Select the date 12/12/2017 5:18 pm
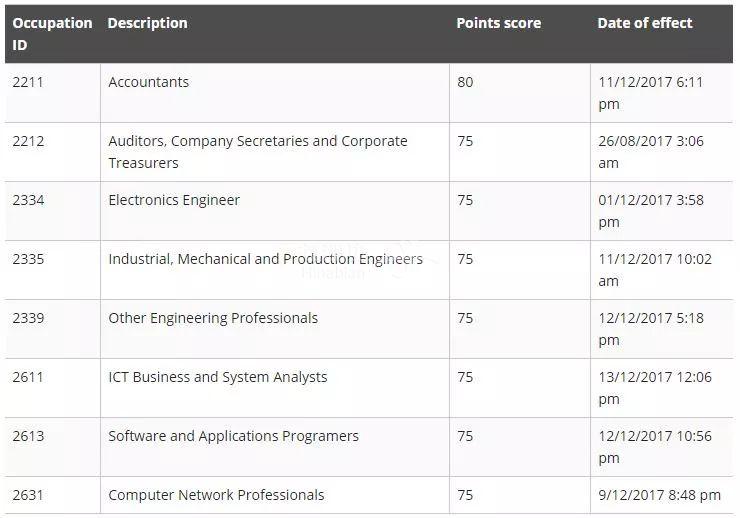The image size is (740, 518). coord(651,329)
